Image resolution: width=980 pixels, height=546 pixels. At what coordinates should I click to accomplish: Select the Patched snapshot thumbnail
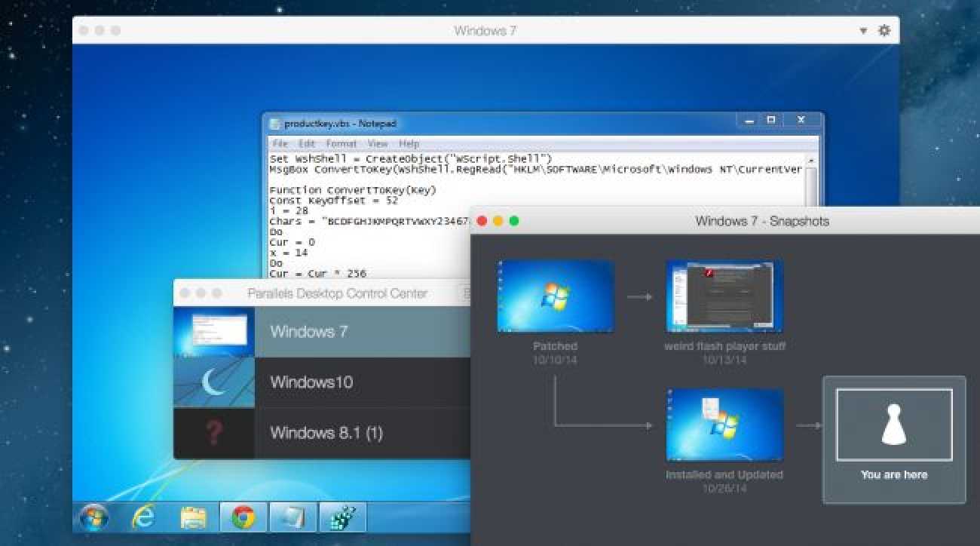556,296
